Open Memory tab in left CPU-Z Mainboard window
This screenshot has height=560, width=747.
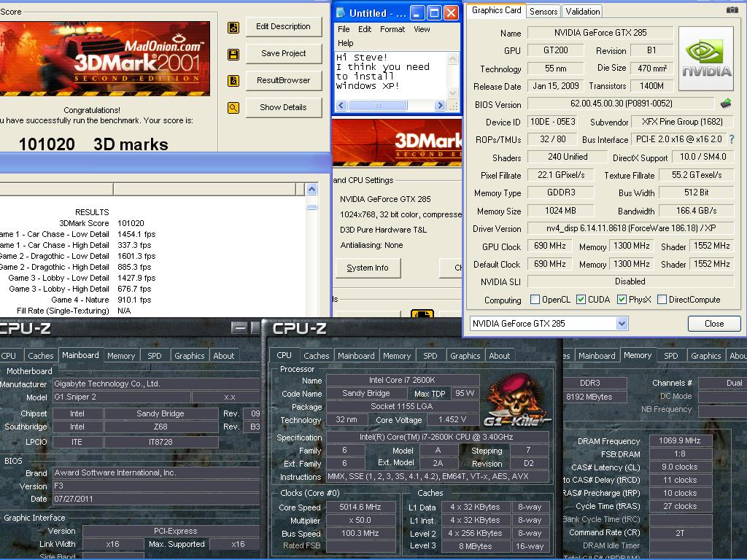click(121, 356)
